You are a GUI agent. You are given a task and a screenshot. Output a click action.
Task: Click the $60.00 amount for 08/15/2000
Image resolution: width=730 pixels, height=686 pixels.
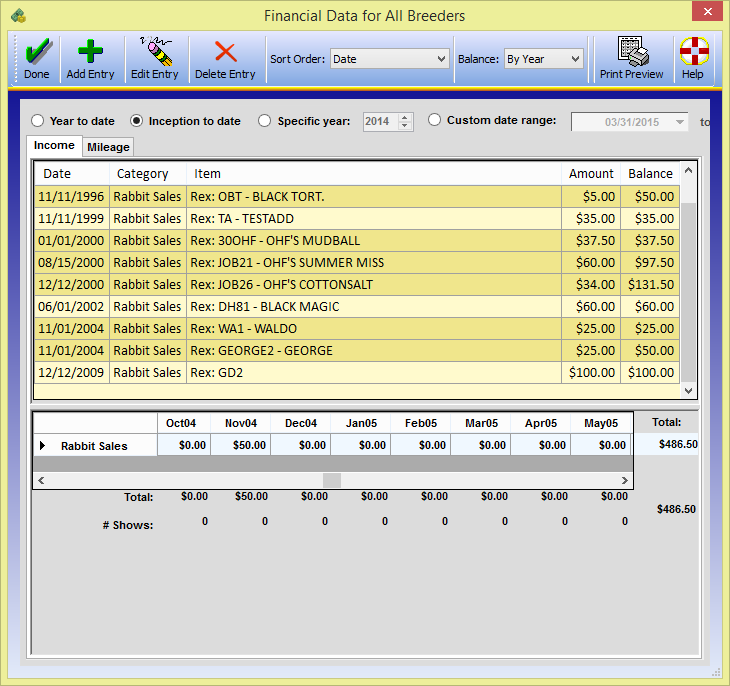591,262
